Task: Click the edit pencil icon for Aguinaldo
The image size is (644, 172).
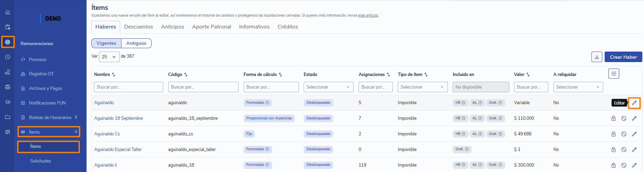Action: tap(634, 103)
